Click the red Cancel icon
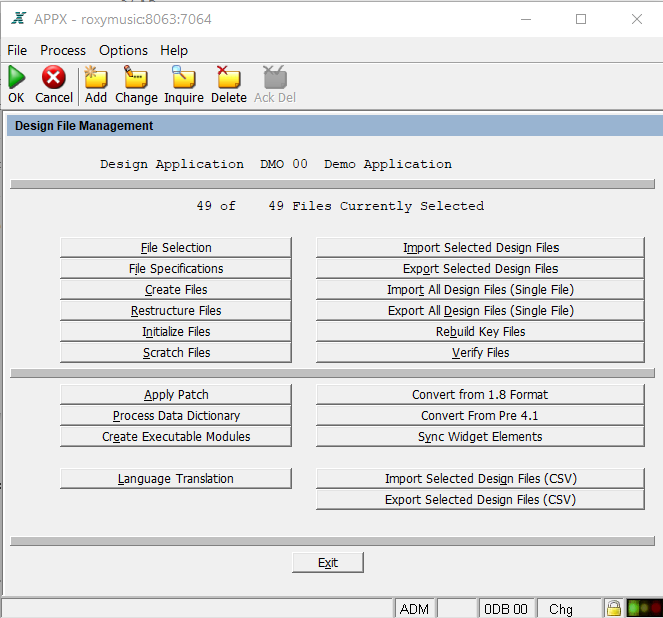 click(x=54, y=77)
